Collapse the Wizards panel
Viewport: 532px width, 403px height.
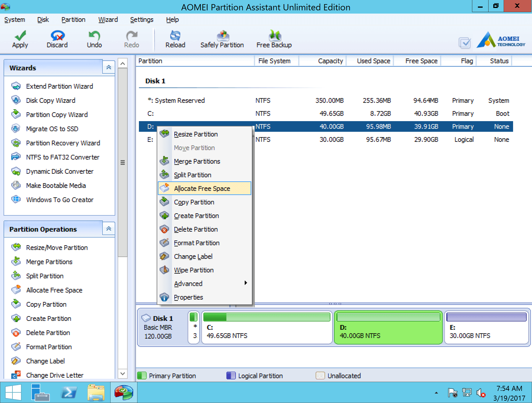point(108,67)
